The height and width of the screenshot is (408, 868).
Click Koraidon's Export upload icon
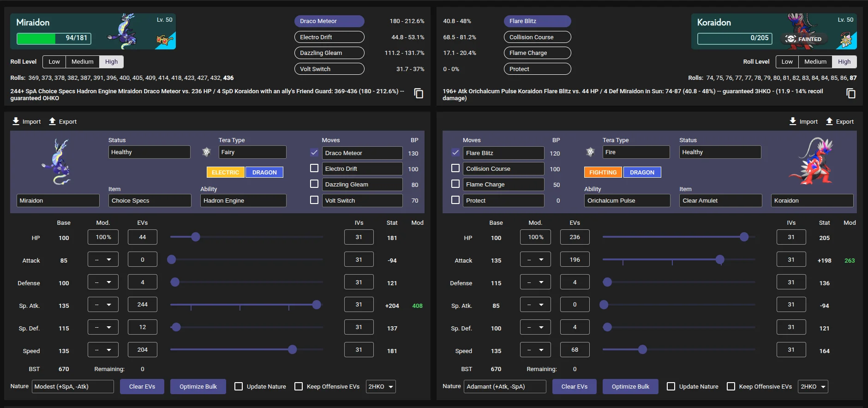[x=829, y=121]
